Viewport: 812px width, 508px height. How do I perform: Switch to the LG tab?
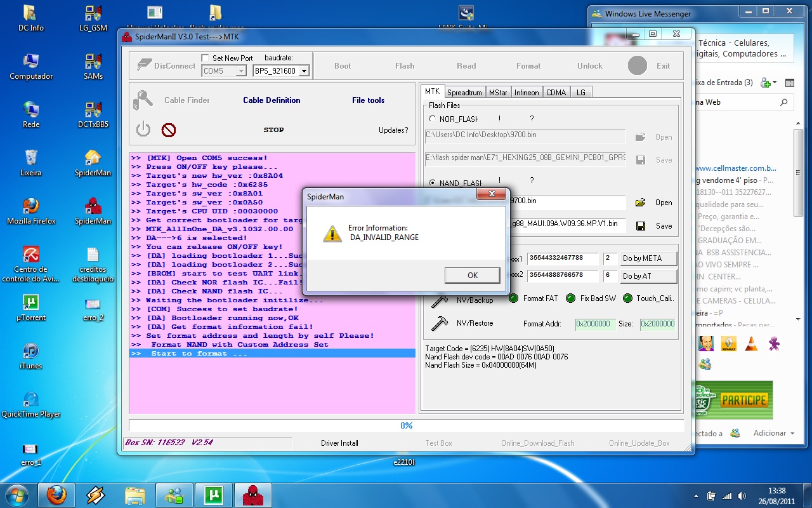click(x=581, y=93)
